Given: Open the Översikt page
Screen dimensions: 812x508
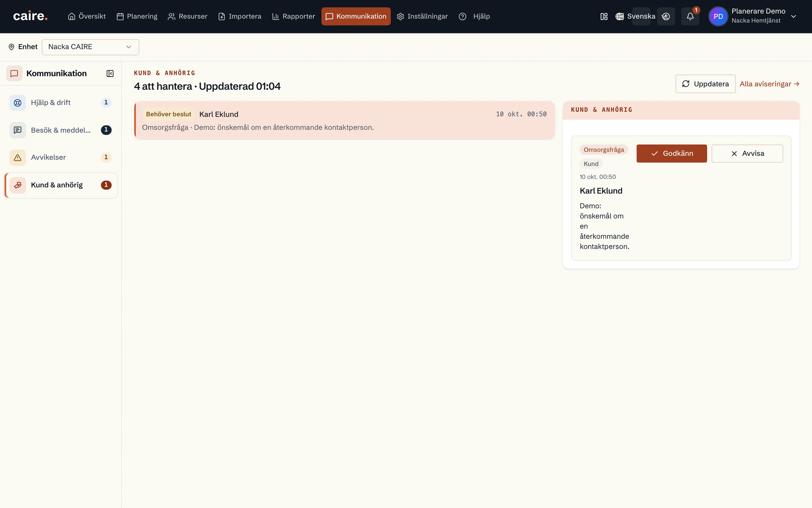Looking at the screenshot, I should (x=87, y=16).
